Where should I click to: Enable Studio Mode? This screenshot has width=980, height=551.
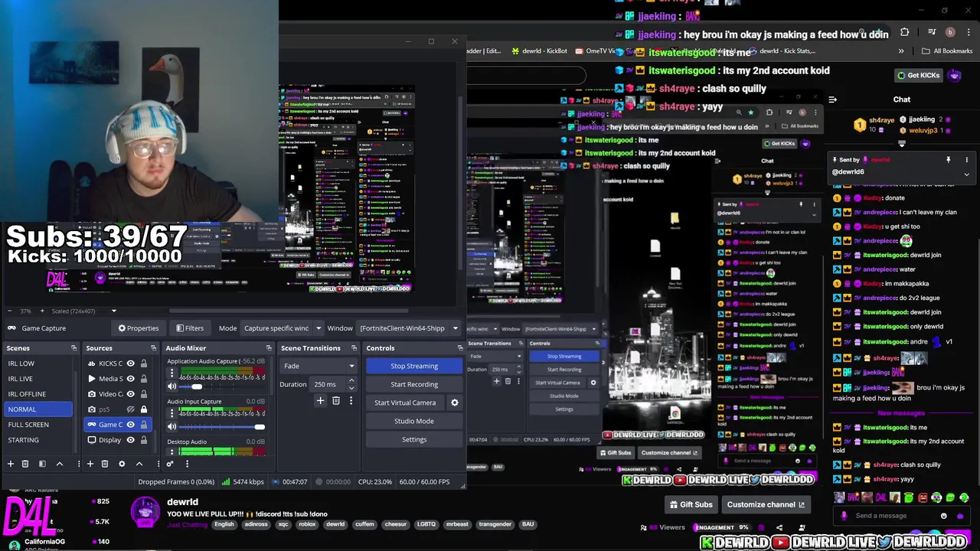[x=414, y=421]
